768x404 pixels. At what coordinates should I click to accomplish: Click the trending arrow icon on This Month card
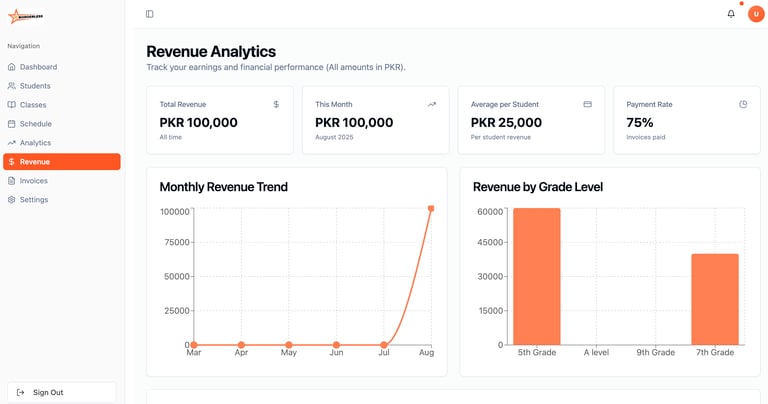click(x=432, y=104)
